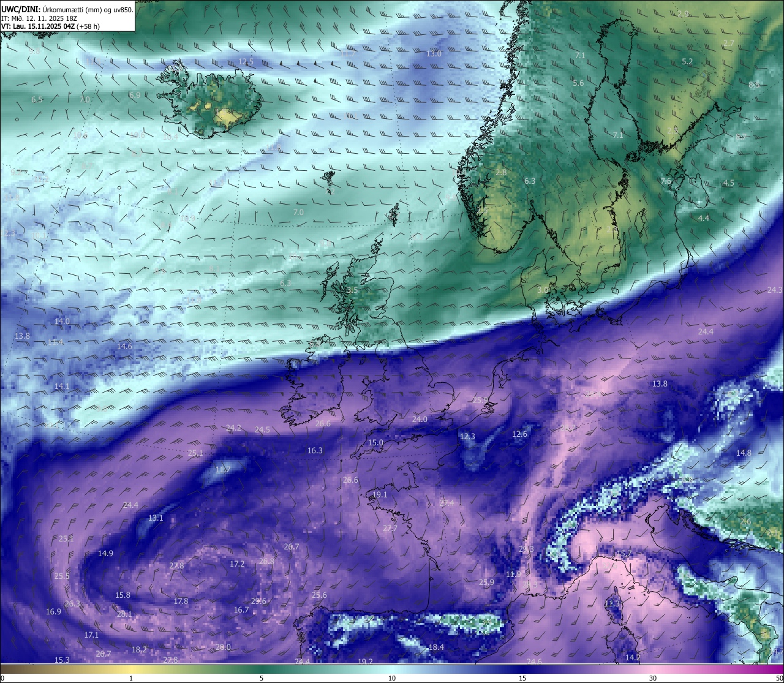Viewport: 784px width, 683px height.
Task: Click the 19.2 value at the bottom edge
Action: pyautogui.click(x=365, y=662)
